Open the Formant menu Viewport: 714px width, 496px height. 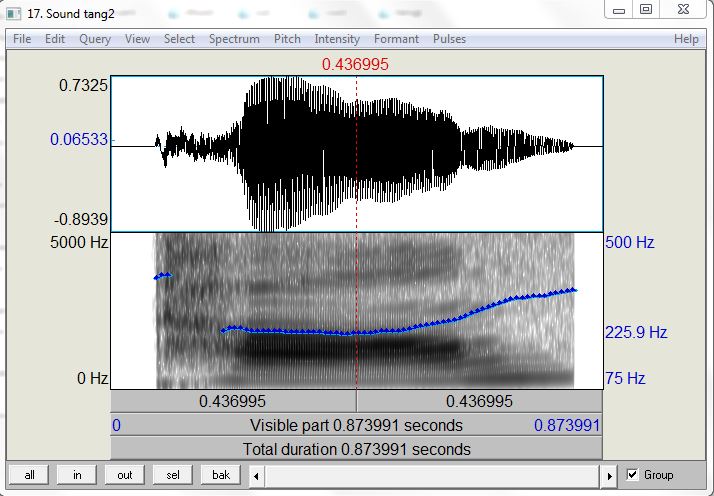click(396, 39)
